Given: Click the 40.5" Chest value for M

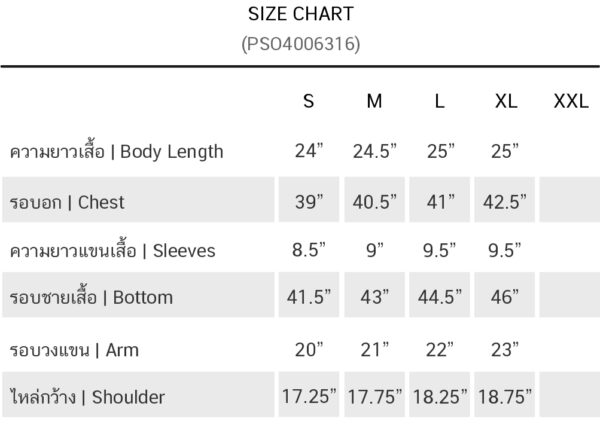Looking at the screenshot, I should pyautogui.click(x=375, y=202).
